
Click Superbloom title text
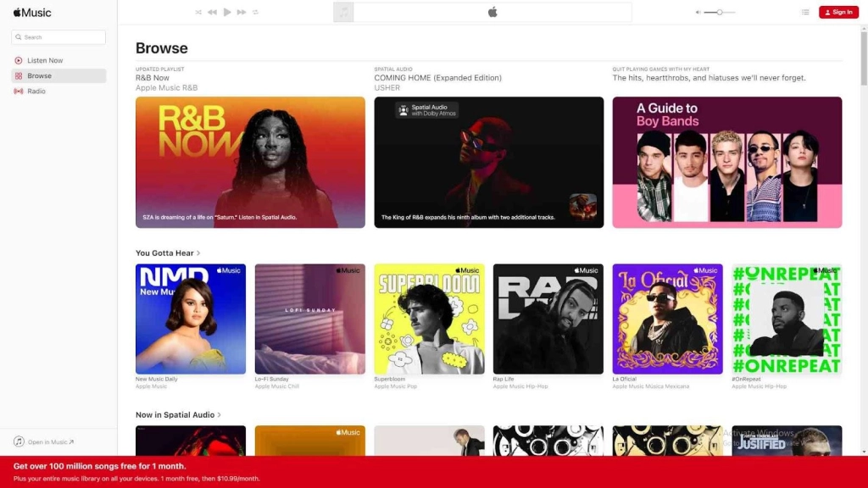390,379
